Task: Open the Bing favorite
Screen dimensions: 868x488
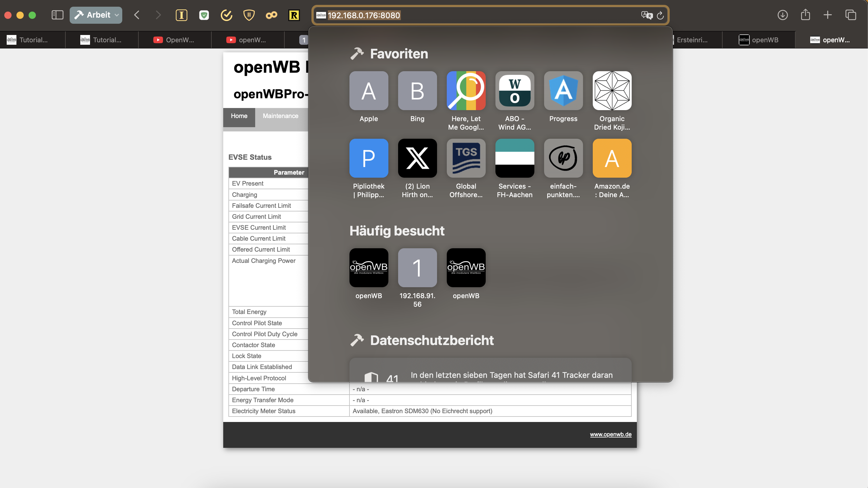Action: [417, 91]
